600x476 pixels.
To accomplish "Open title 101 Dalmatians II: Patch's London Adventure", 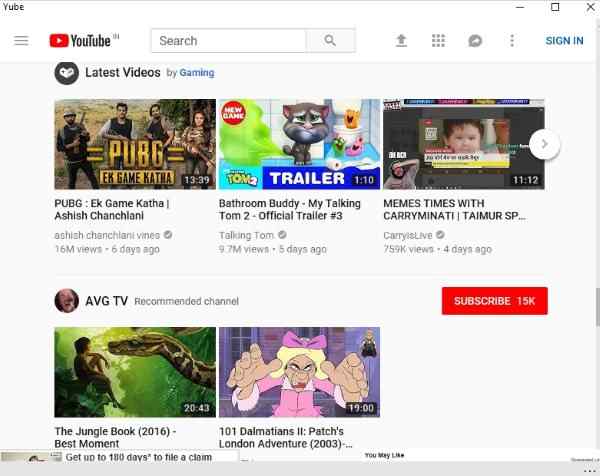I will tap(286, 437).
